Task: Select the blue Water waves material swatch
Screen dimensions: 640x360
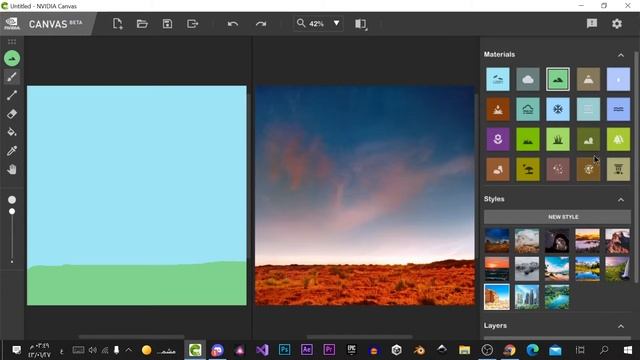Action: coord(618,109)
